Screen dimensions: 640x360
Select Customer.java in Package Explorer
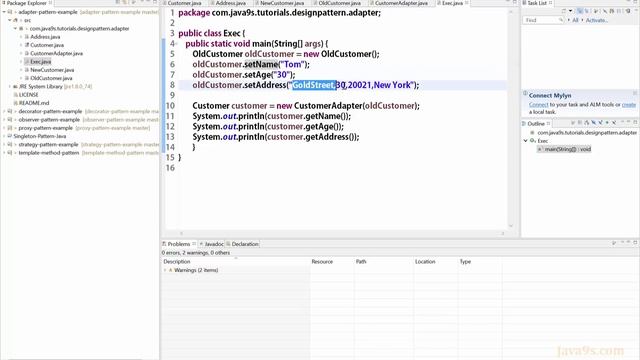pyautogui.click(x=47, y=45)
